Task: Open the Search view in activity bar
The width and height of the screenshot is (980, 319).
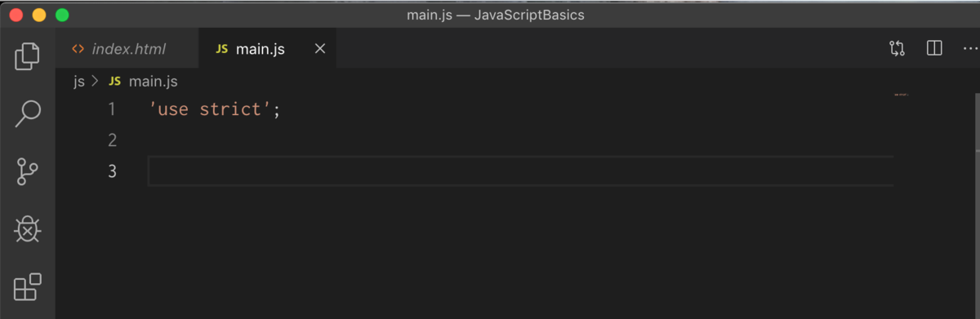Action: (27, 113)
